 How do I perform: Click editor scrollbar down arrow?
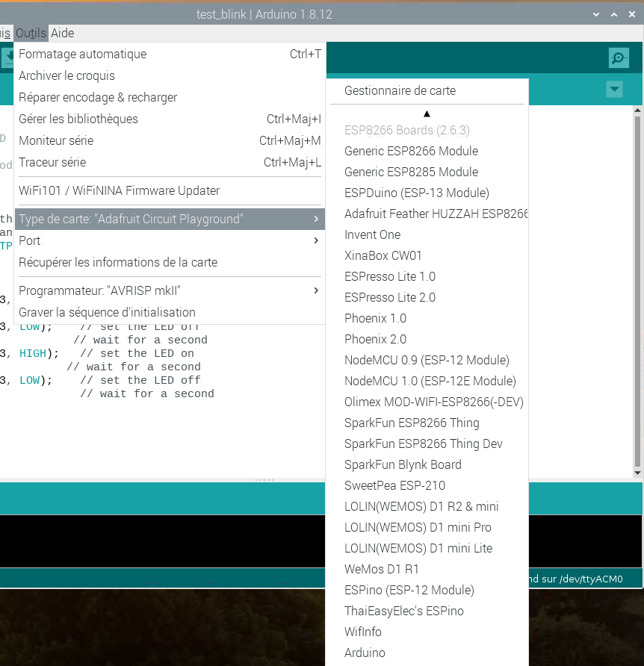pyautogui.click(x=637, y=473)
